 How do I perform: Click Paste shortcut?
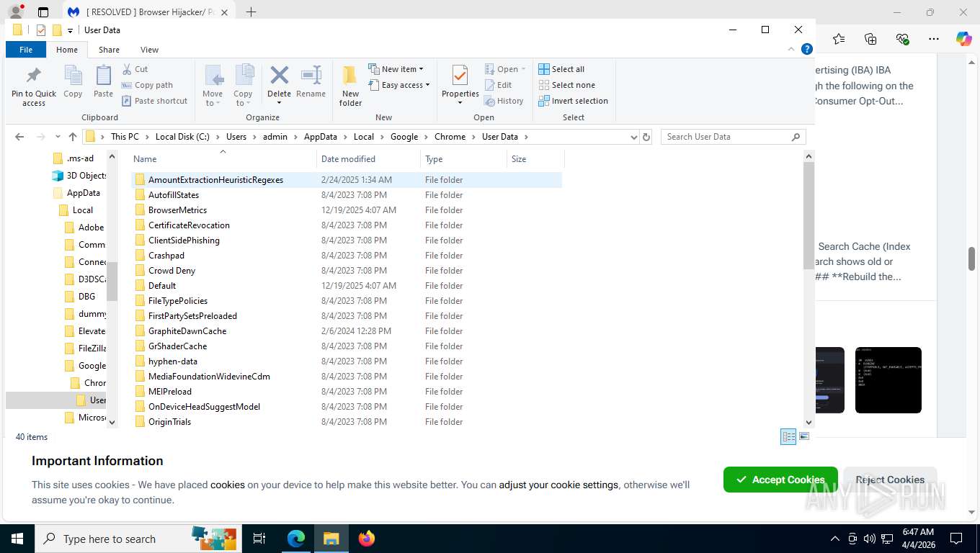coord(154,101)
